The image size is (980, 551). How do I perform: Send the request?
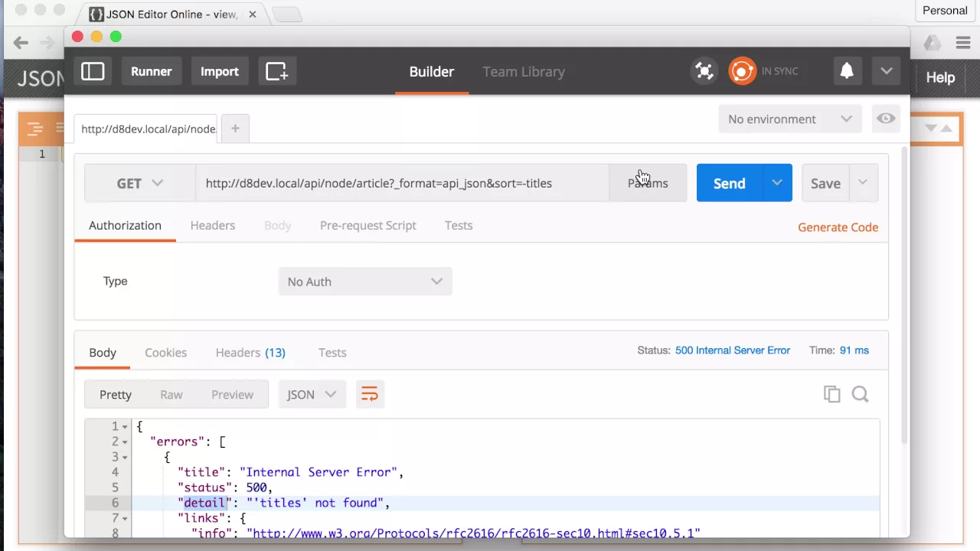coord(729,183)
